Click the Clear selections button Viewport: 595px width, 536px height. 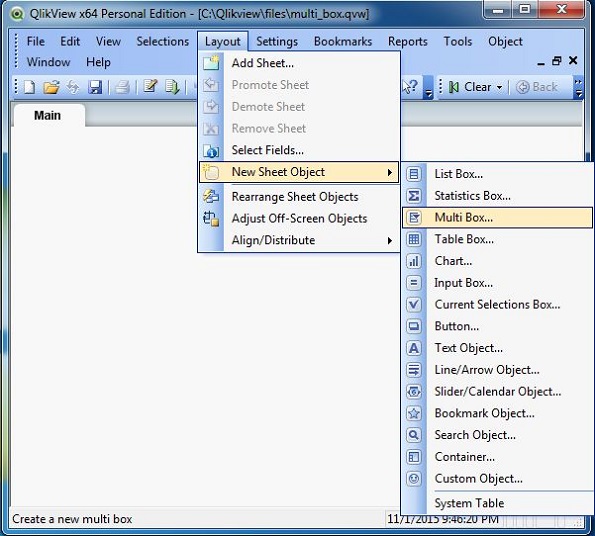point(471,87)
